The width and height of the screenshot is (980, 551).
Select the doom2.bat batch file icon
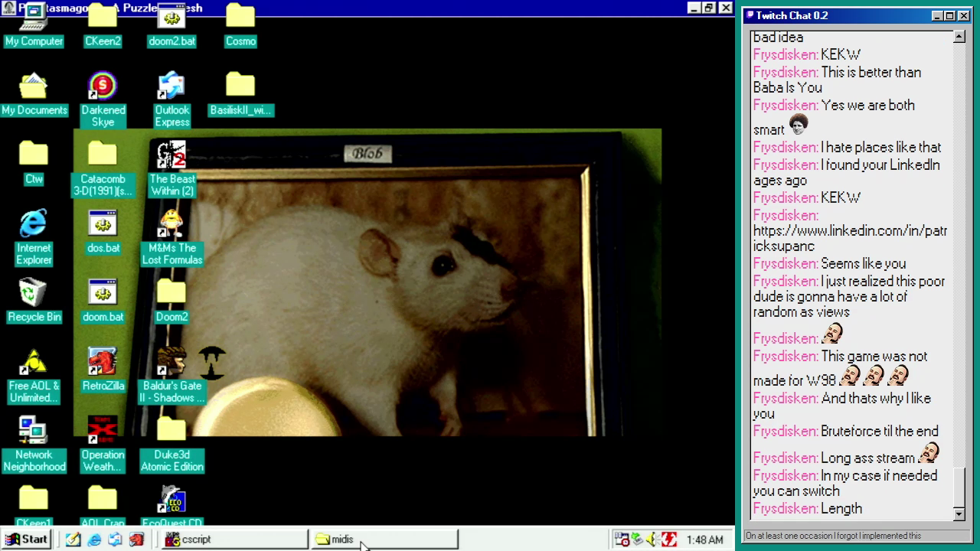pyautogui.click(x=171, y=25)
